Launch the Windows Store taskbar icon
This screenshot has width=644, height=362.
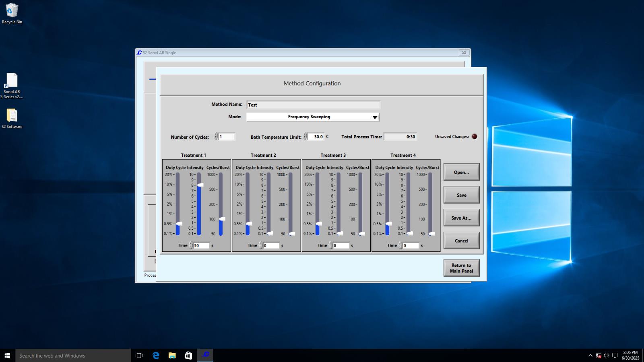(188, 355)
